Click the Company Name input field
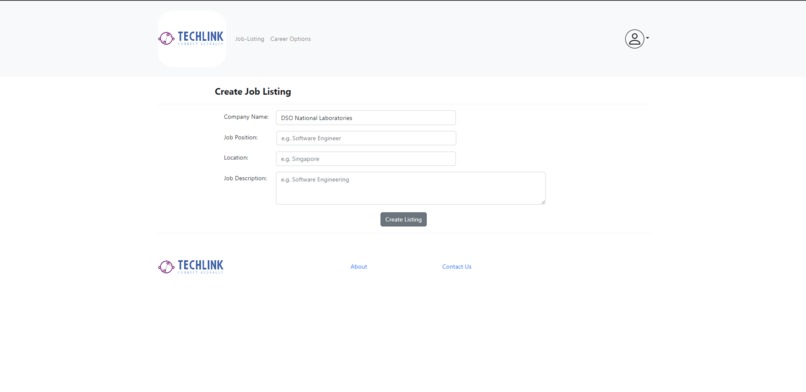The height and width of the screenshot is (392, 806). [365, 118]
